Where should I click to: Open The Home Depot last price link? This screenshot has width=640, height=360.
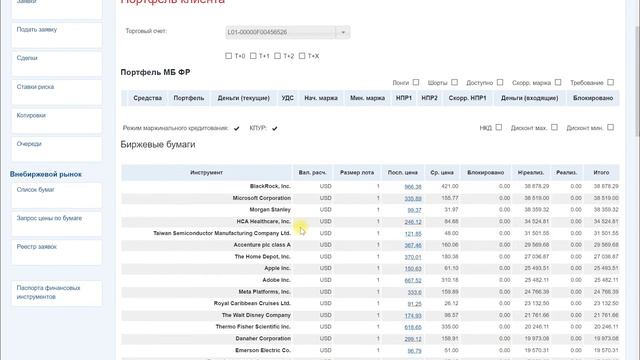click(x=413, y=257)
